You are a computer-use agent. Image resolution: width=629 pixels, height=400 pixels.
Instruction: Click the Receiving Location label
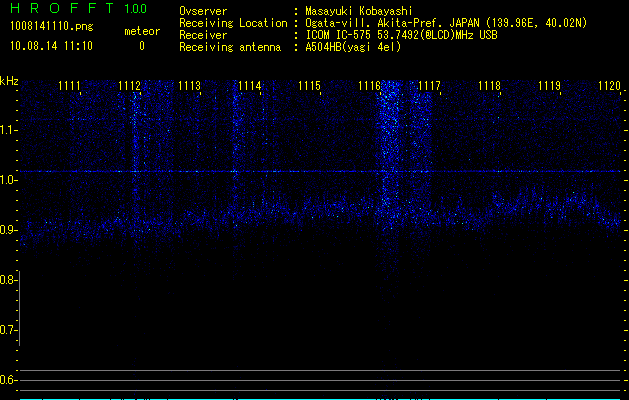[x=233, y=23]
